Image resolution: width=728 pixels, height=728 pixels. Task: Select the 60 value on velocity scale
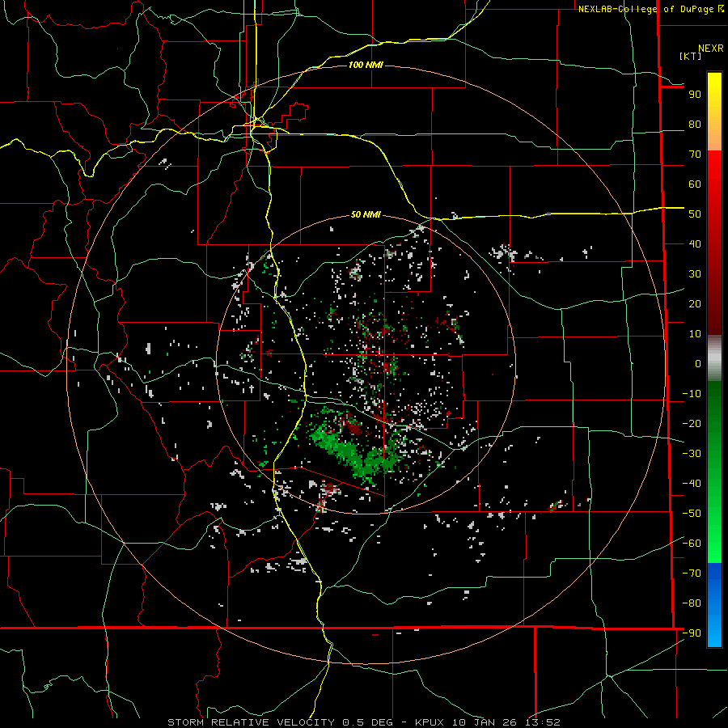[x=695, y=184]
